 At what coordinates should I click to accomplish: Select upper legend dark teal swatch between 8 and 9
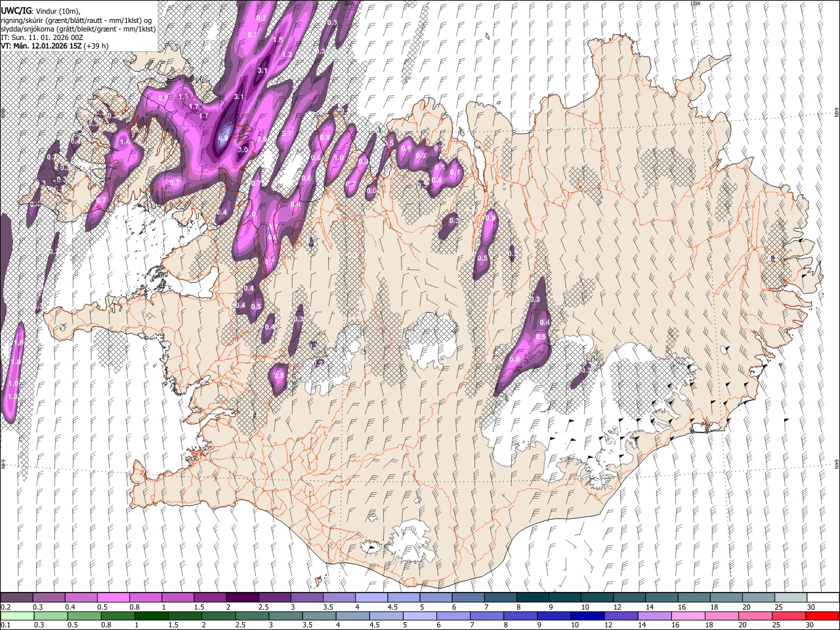(533, 598)
